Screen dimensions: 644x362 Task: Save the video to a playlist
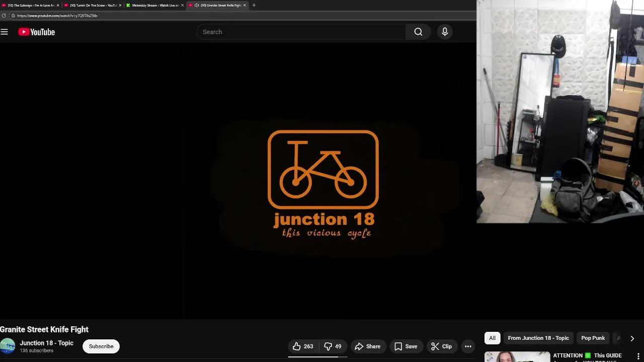pyautogui.click(x=406, y=346)
